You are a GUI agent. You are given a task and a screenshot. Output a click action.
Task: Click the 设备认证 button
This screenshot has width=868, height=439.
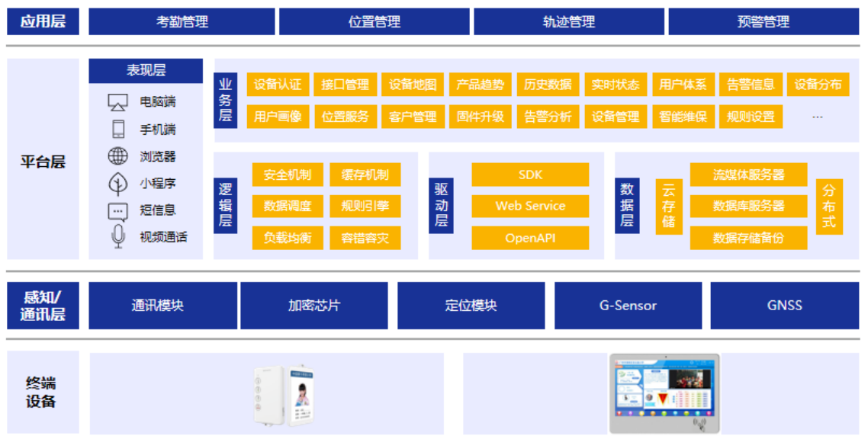click(278, 85)
